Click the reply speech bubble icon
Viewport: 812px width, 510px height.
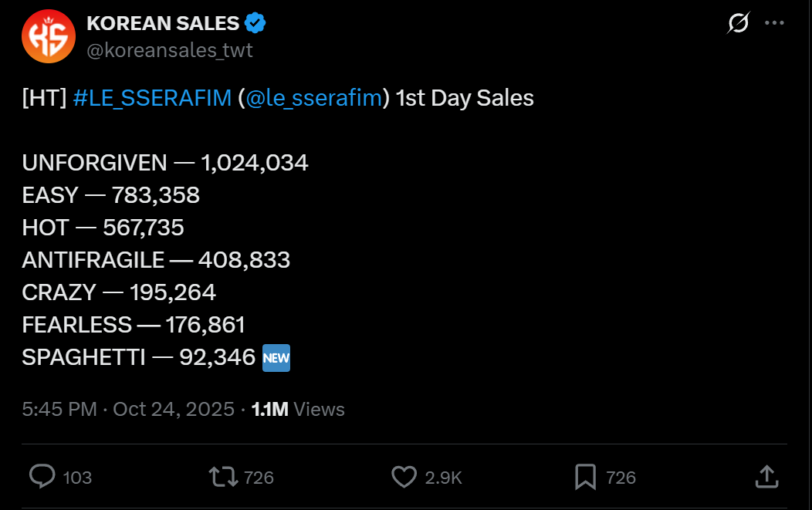click(x=42, y=477)
